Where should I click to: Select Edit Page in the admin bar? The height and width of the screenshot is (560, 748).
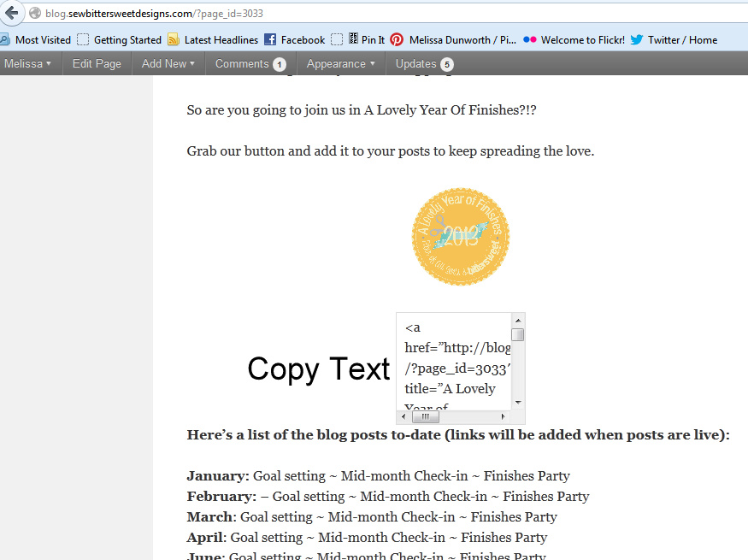96,62
